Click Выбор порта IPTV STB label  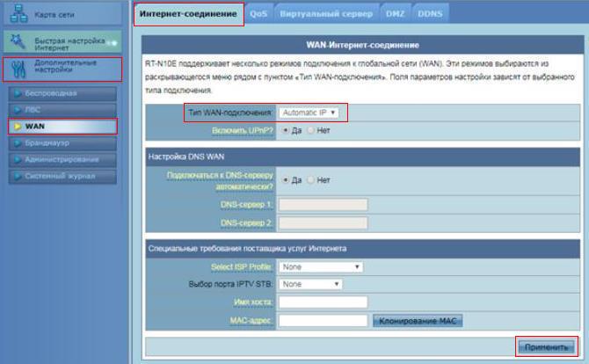pyautogui.click(x=230, y=284)
